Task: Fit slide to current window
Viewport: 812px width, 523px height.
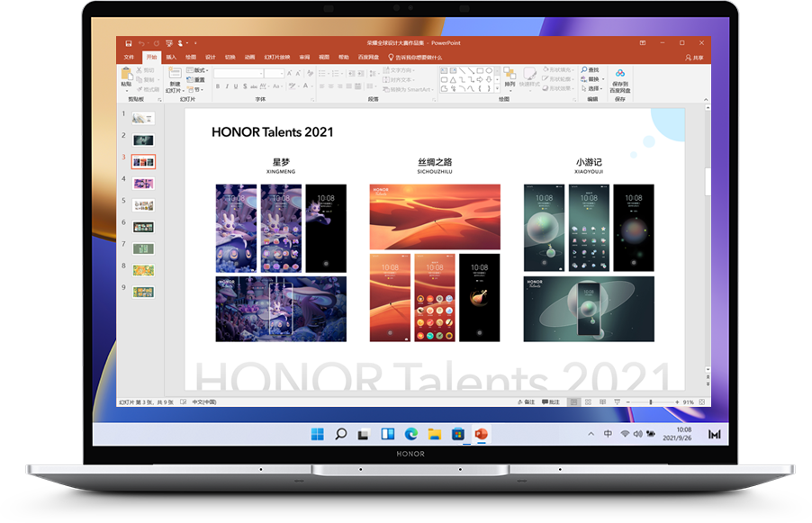Action: (x=702, y=401)
